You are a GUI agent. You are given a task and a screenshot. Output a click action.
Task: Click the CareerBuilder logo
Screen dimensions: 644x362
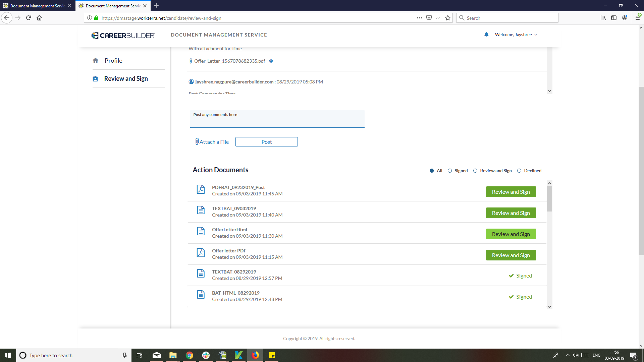pos(123,35)
